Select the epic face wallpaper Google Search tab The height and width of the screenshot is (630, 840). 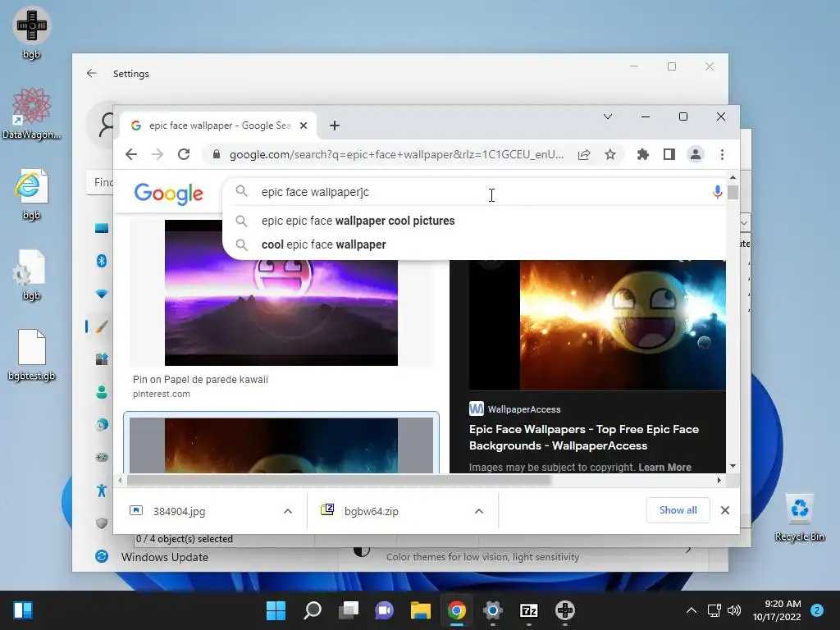tap(218, 126)
